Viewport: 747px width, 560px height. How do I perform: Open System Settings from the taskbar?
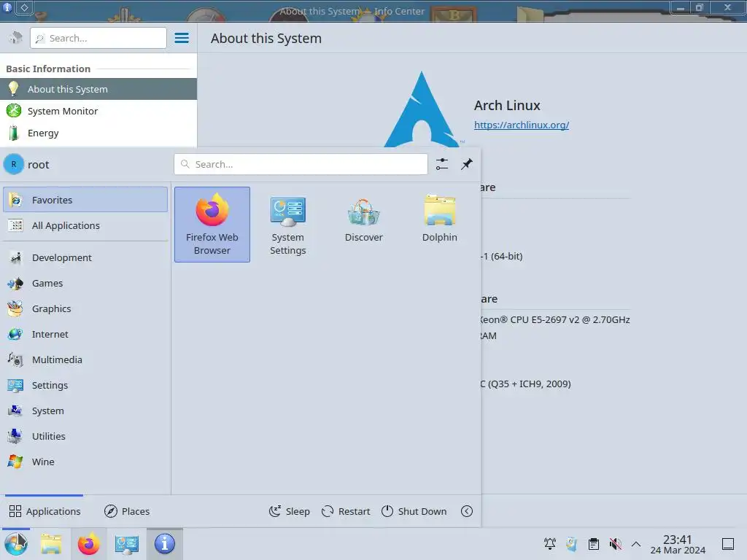pyautogui.click(x=126, y=544)
